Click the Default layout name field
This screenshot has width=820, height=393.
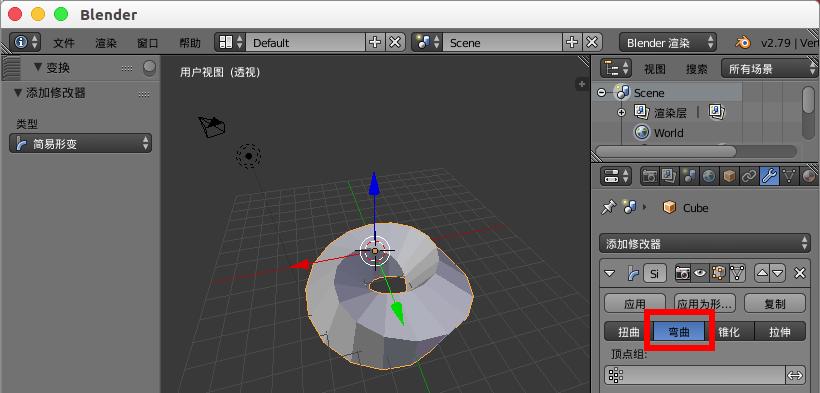306,42
